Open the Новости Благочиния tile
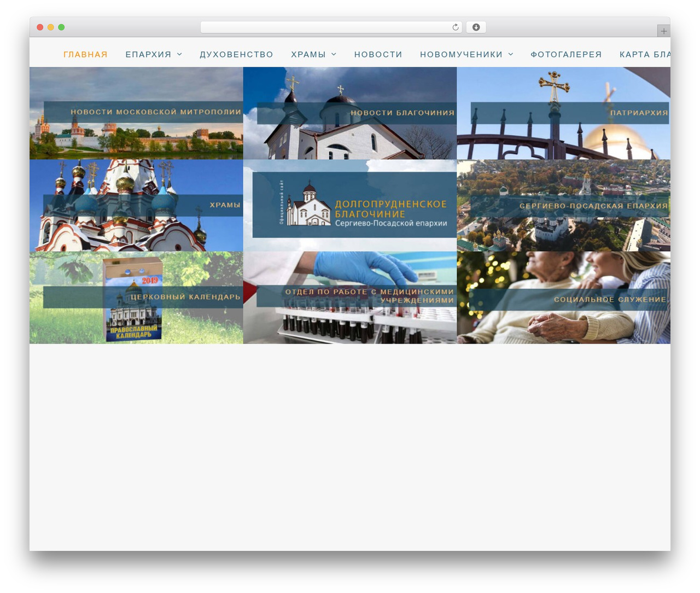The height and width of the screenshot is (593, 700). click(350, 113)
